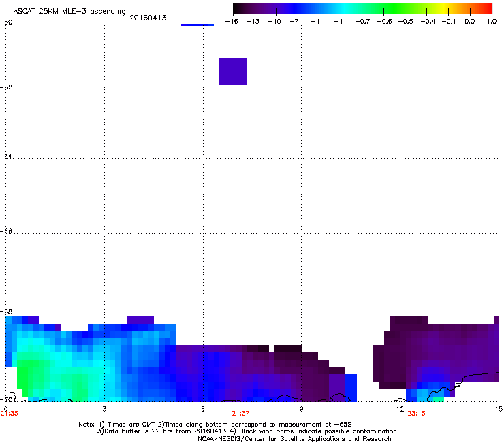Click the colorbar label -0.6
The width and height of the screenshot is (504, 443).
[x=384, y=22]
